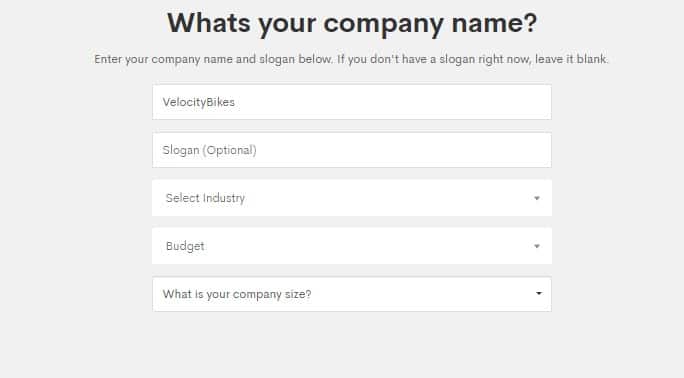This screenshot has width=684, height=378.
Task: Click the Select Industry dropdown arrow icon
Action: [x=537, y=198]
